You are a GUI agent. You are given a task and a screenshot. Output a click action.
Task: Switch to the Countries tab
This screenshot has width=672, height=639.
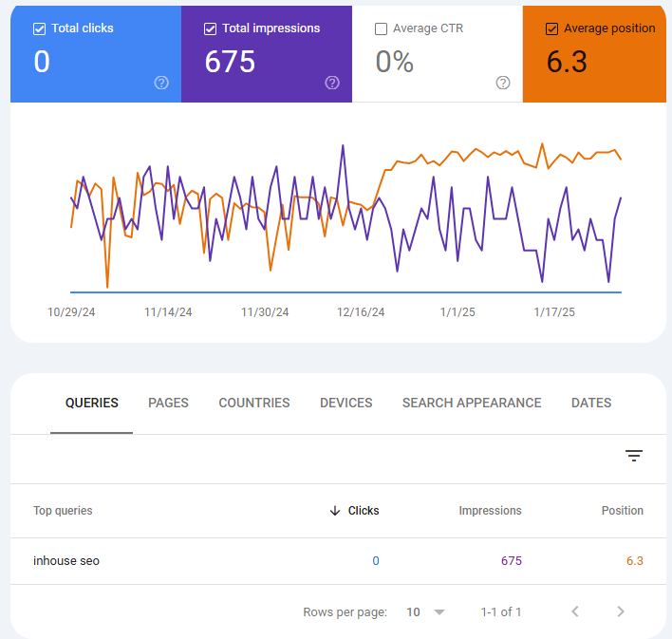coord(254,403)
